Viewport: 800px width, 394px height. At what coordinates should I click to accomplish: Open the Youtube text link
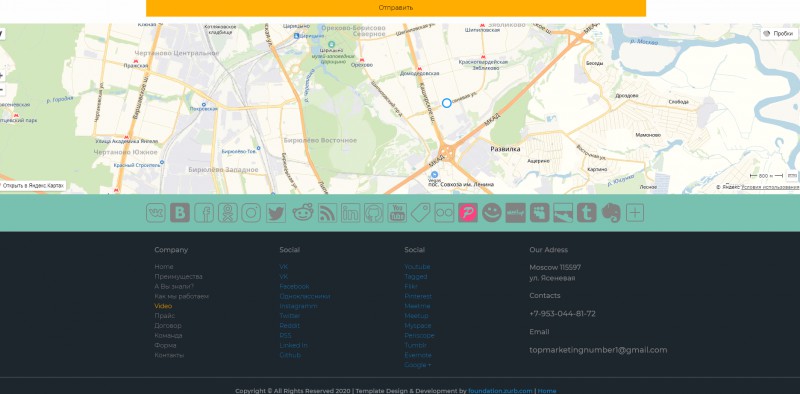click(417, 267)
